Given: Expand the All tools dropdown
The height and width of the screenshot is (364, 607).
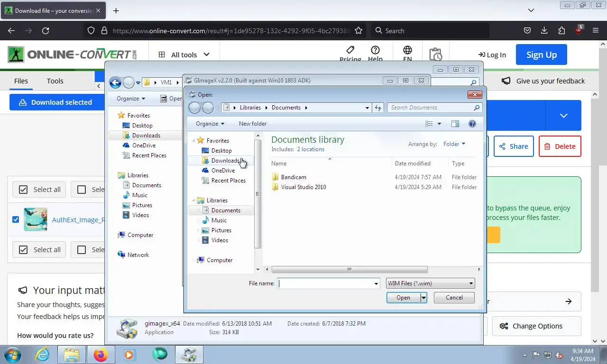Looking at the screenshot, I should click(x=184, y=55).
